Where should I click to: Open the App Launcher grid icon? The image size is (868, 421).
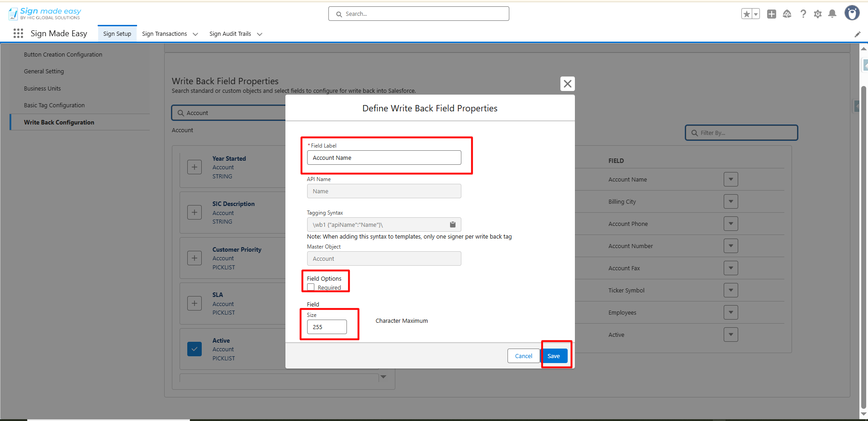point(18,33)
